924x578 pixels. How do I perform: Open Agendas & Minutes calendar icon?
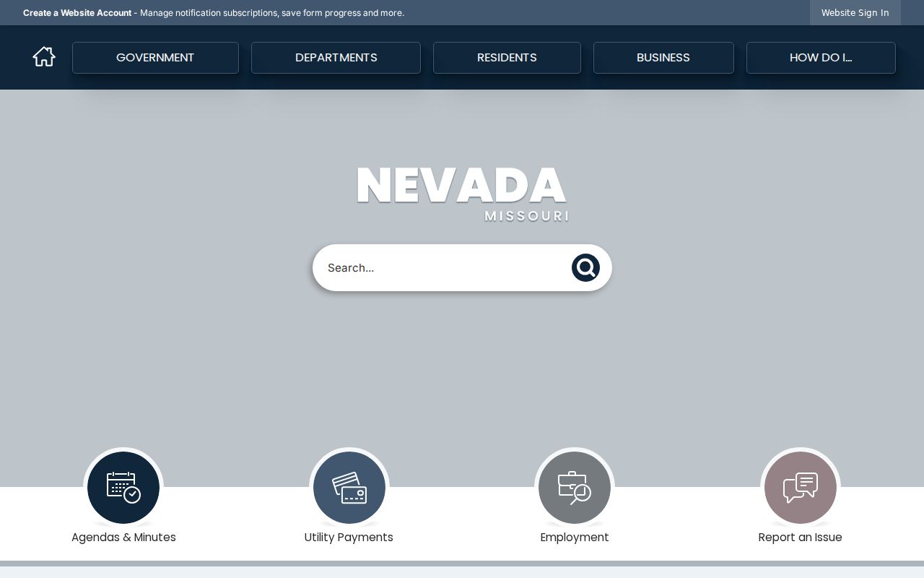tap(123, 488)
